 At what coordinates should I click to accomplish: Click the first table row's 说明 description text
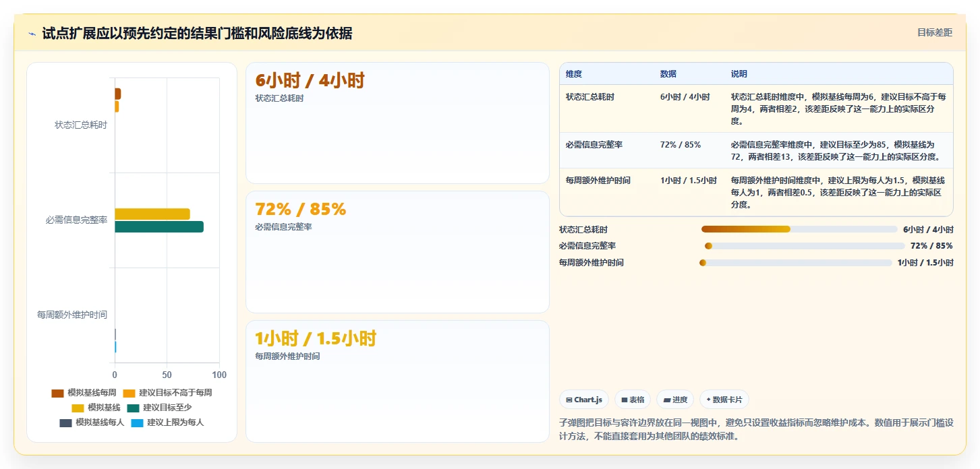coord(838,109)
